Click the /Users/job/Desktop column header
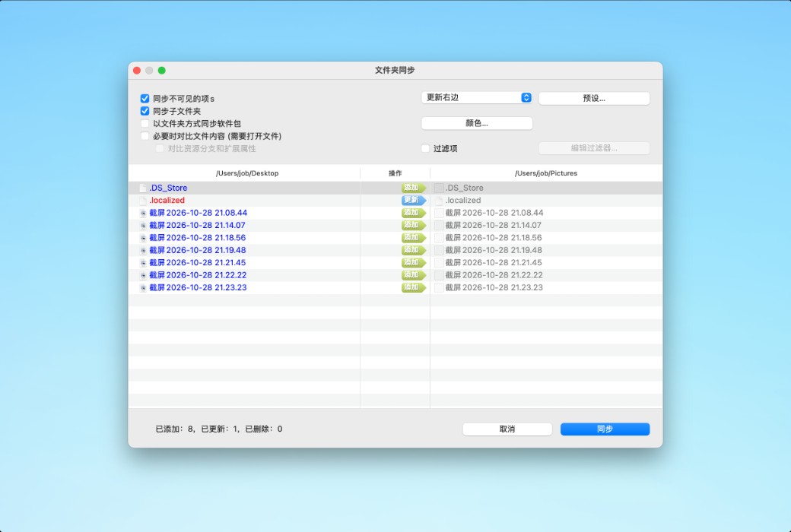The width and height of the screenshot is (791, 532). pyautogui.click(x=247, y=173)
